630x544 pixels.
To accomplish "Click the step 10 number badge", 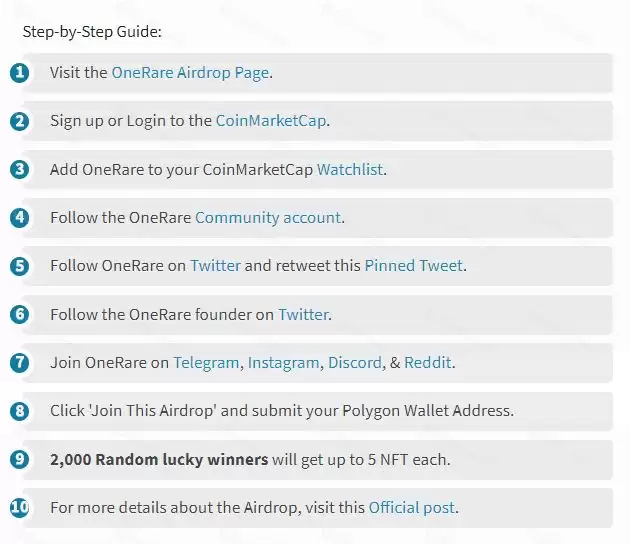I will click(x=20, y=507).
